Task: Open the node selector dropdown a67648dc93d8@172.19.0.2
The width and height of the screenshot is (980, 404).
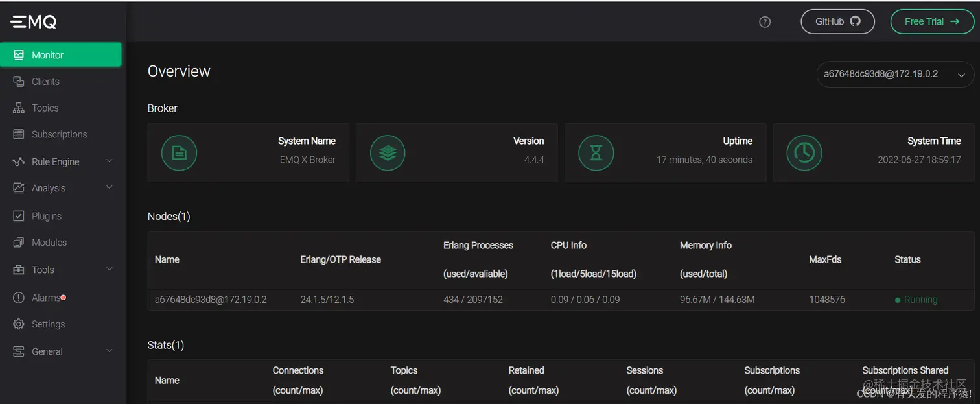Action: [x=895, y=74]
